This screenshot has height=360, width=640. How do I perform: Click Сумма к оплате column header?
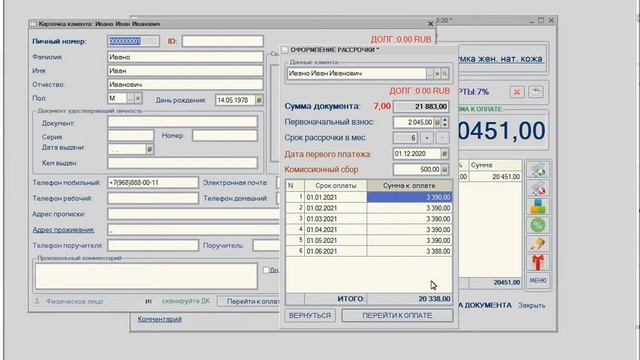pyautogui.click(x=409, y=185)
